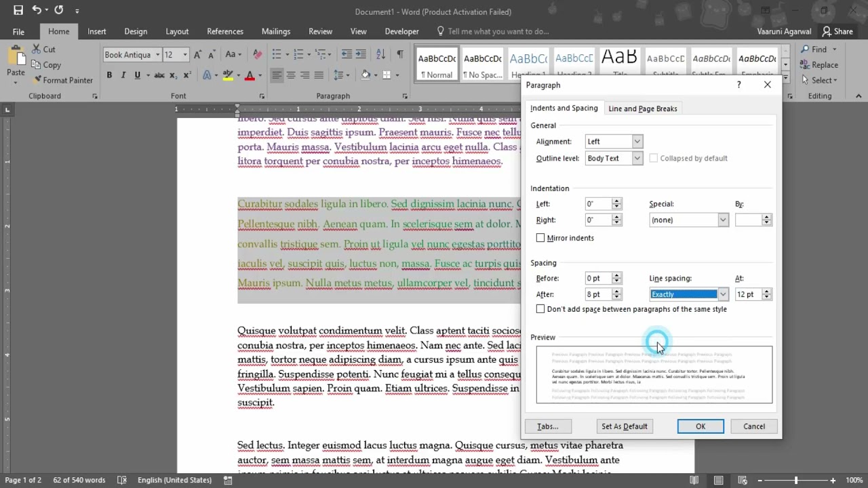
Task: Switch to the Design ribbon tab
Action: (x=136, y=31)
